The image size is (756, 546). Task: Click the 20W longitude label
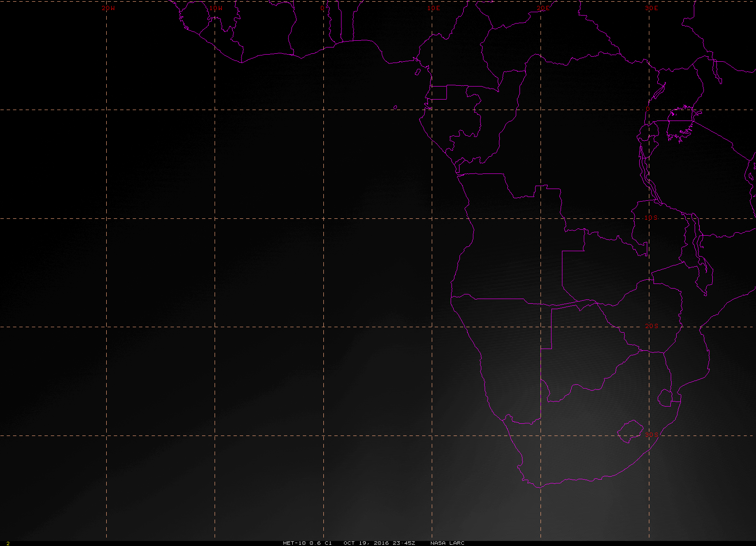(108, 8)
